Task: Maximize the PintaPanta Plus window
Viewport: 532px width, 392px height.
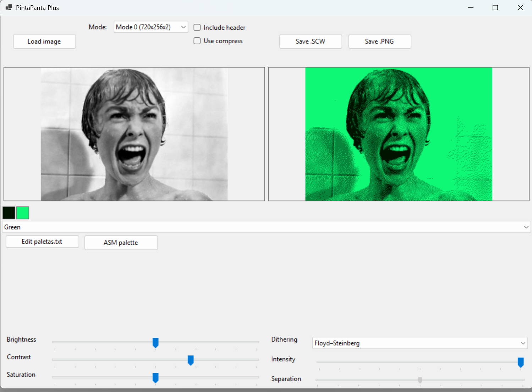Action: tap(495, 8)
